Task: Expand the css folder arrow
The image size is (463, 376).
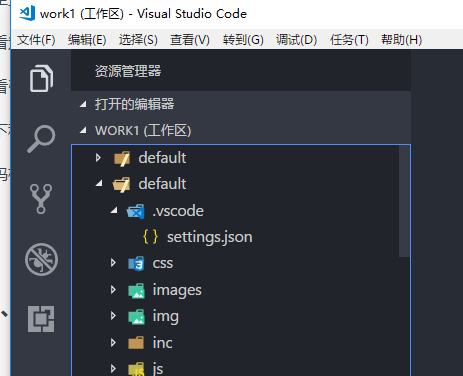Action: point(113,263)
